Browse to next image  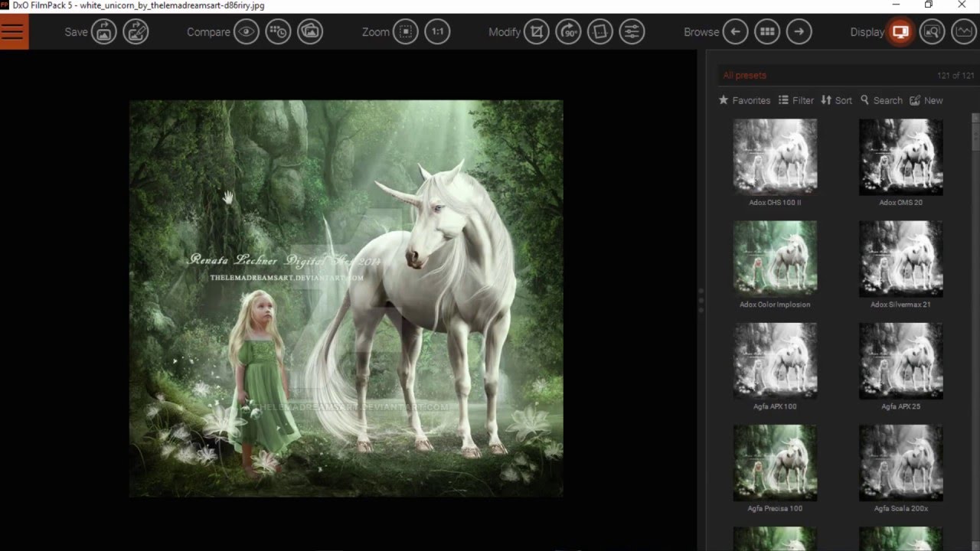[x=799, y=32]
